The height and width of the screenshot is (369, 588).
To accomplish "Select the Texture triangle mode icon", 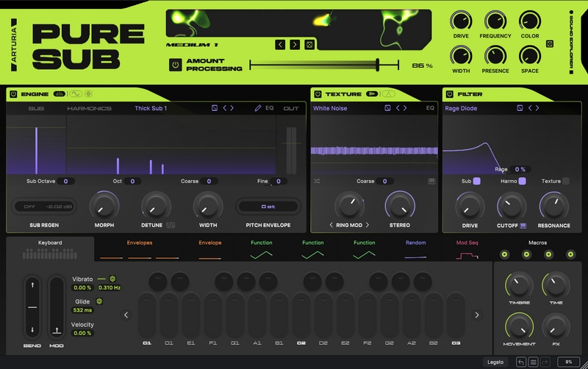I will tap(389, 94).
